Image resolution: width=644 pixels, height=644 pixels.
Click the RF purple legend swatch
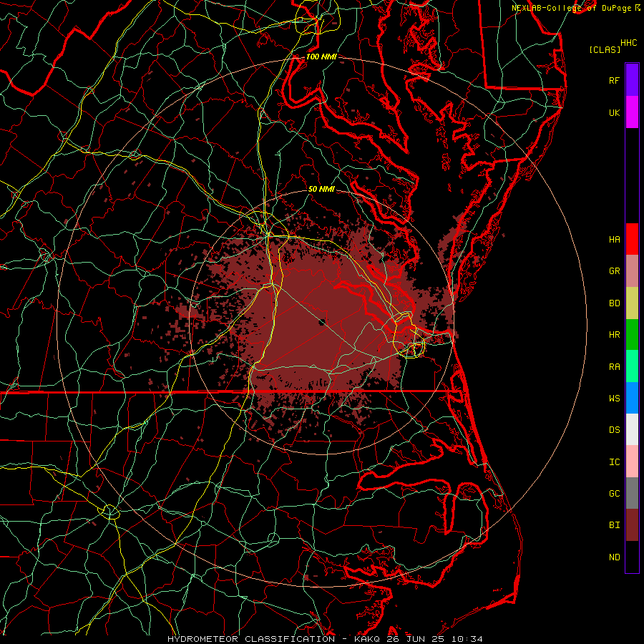pyautogui.click(x=632, y=80)
